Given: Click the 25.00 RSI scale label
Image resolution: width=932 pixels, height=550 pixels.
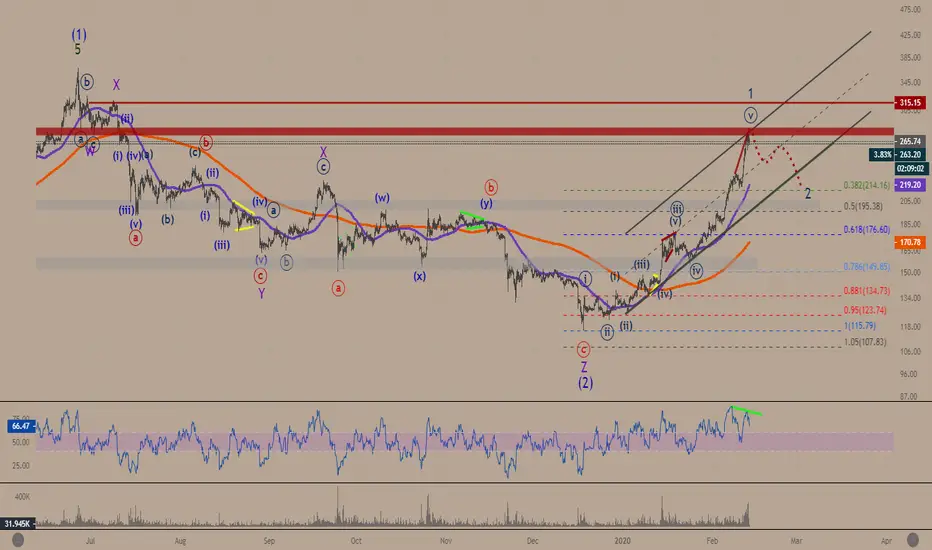Looking at the screenshot, I should tap(21, 466).
